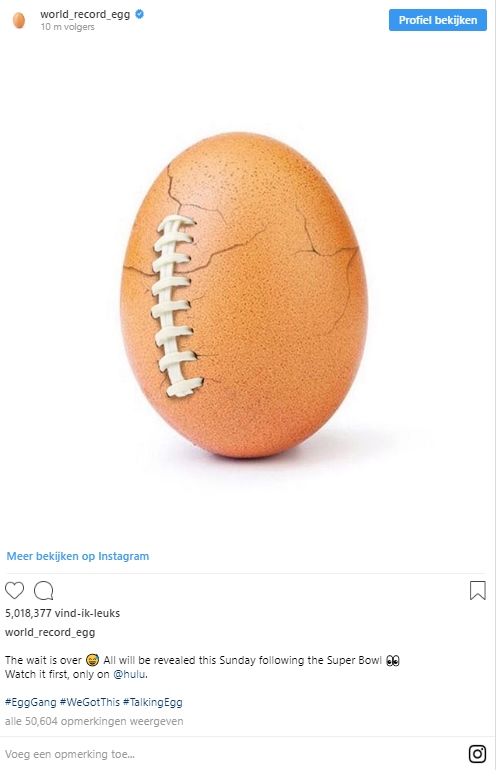Click the Profiel bekijken button
Image resolution: width=496 pixels, height=776 pixels.
click(438, 20)
